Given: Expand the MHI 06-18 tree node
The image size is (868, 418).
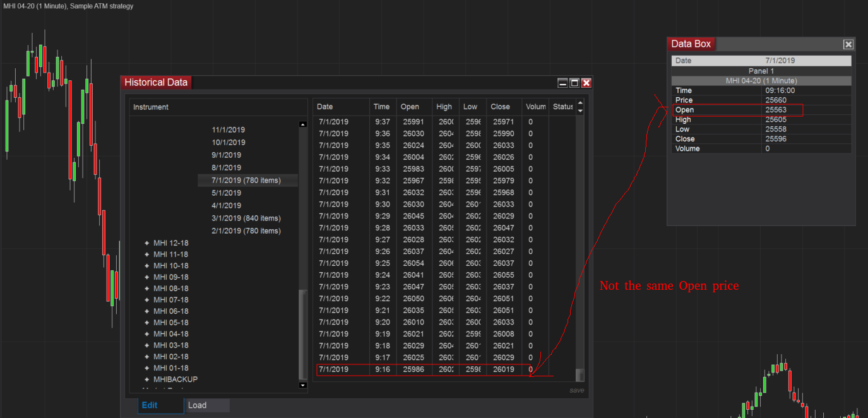Looking at the screenshot, I should (146, 311).
